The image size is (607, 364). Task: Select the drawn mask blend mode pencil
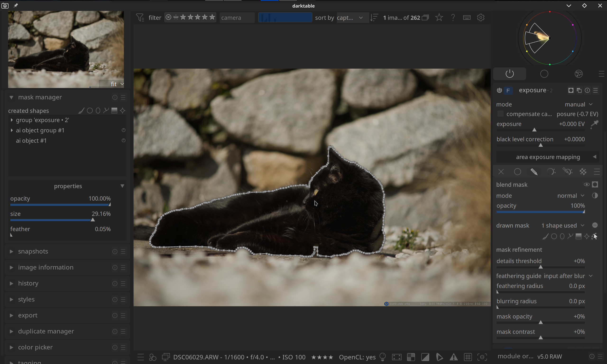pyautogui.click(x=534, y=172)
